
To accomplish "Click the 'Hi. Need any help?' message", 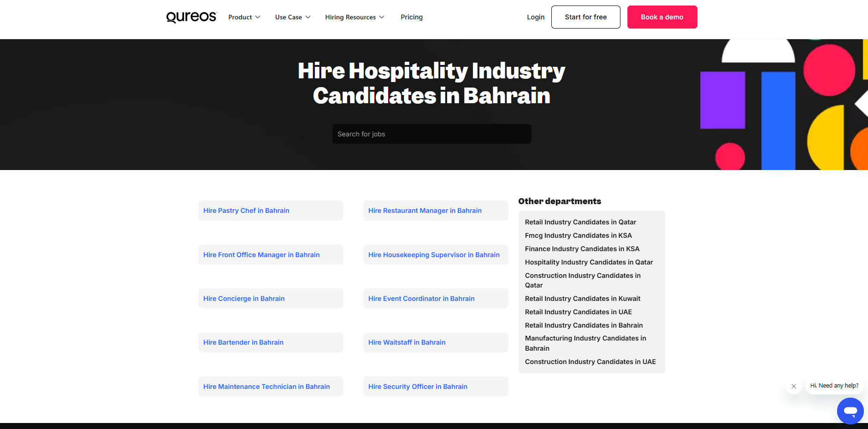I will coord(834,386).
